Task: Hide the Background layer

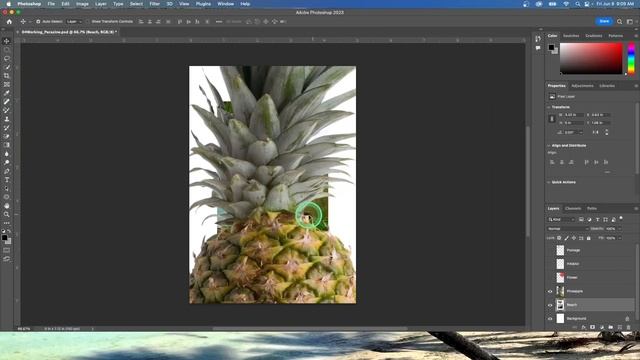Action: tap(550, 319)
